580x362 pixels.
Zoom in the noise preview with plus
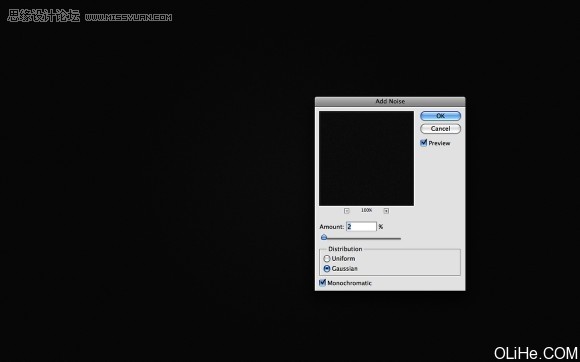(386, 211)
